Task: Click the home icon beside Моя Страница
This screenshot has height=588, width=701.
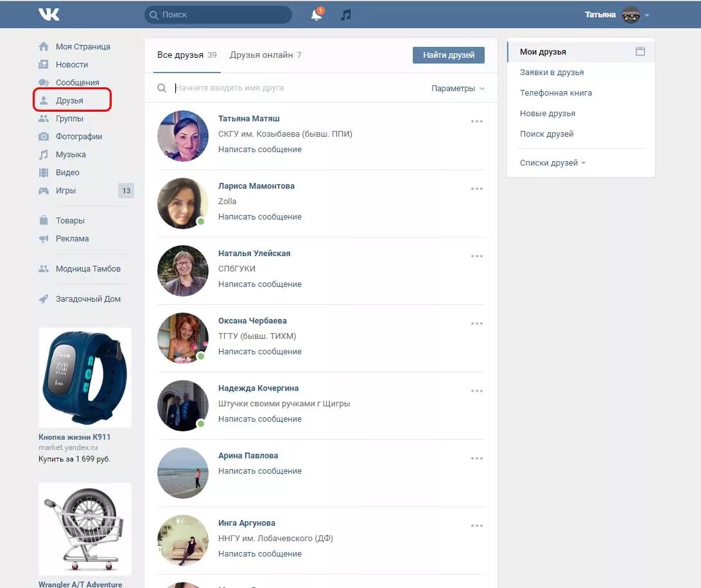Action: pos(44,46)
